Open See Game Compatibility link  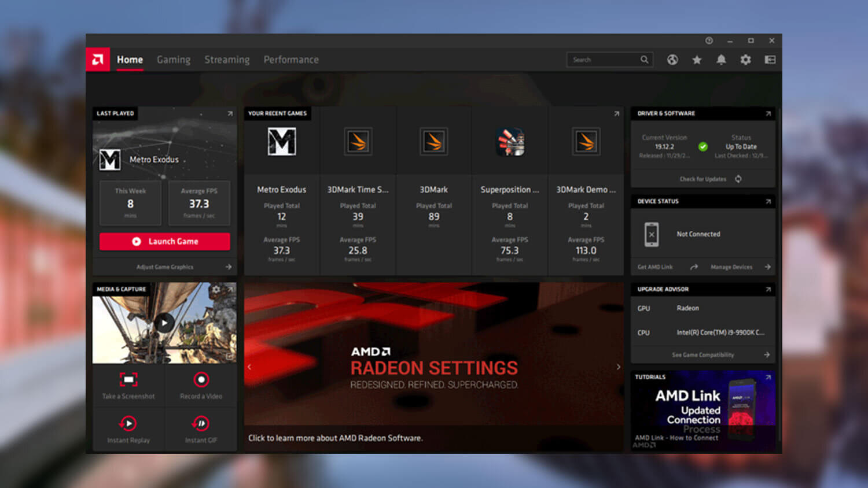point(703,354)
